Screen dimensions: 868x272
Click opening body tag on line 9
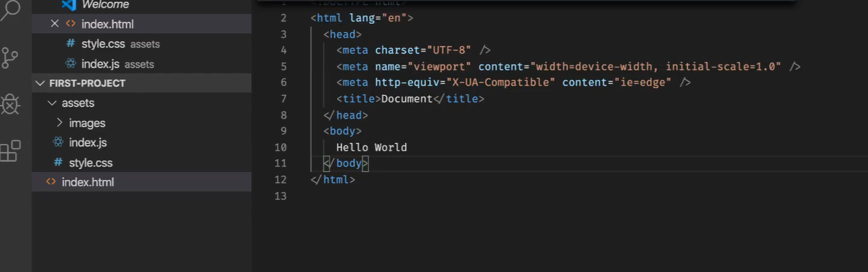pyautogui.click(x=343, y=131)
